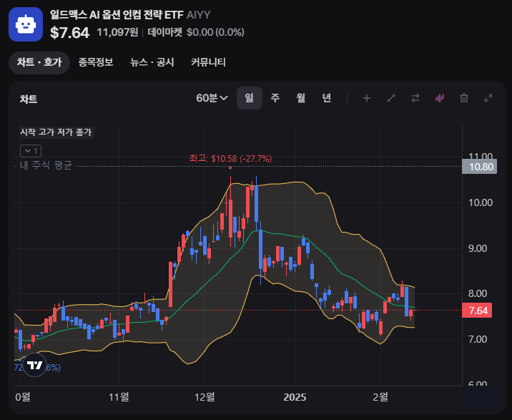Click the 10.80 average price label

479,167
